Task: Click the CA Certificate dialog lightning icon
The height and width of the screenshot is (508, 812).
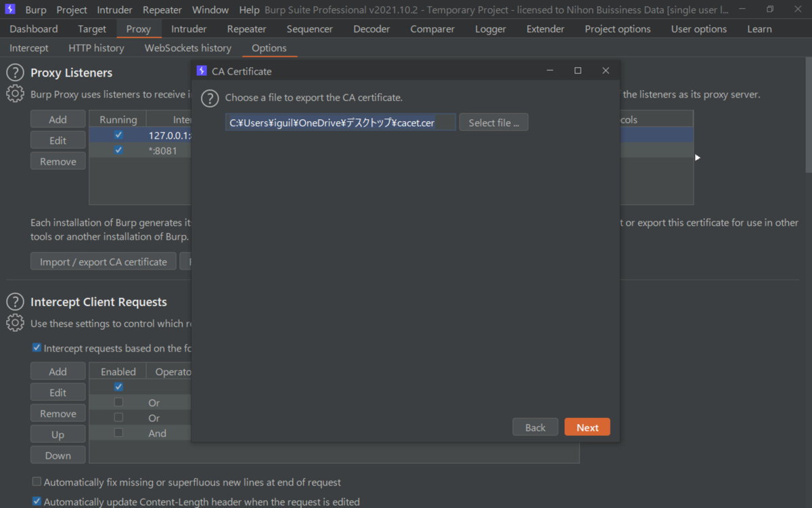Action: point(202,70)
